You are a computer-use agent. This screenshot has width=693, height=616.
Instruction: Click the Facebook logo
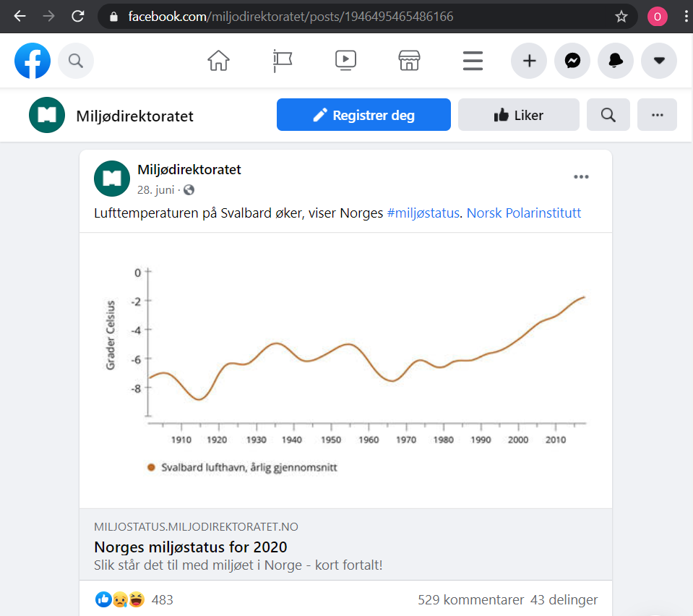pos(33,61)
